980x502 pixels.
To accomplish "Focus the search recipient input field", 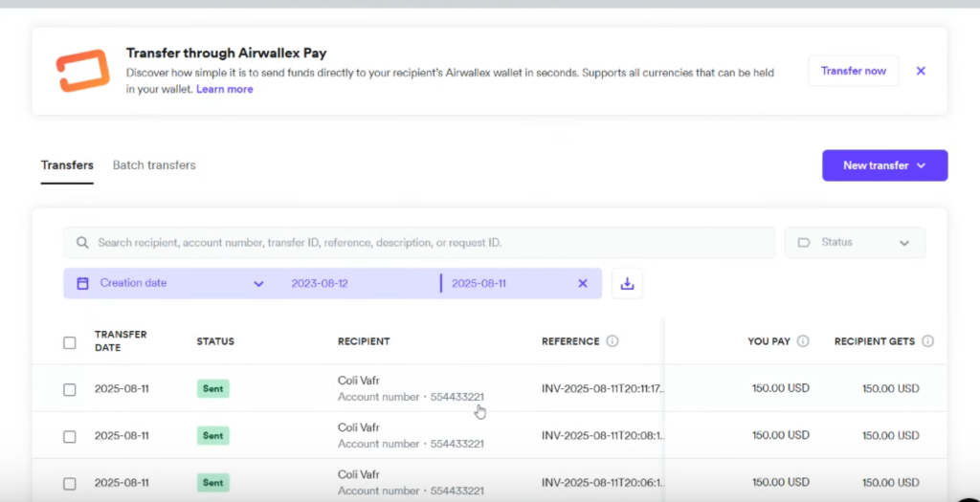I will pyautogui.click(x=419, y=242).
